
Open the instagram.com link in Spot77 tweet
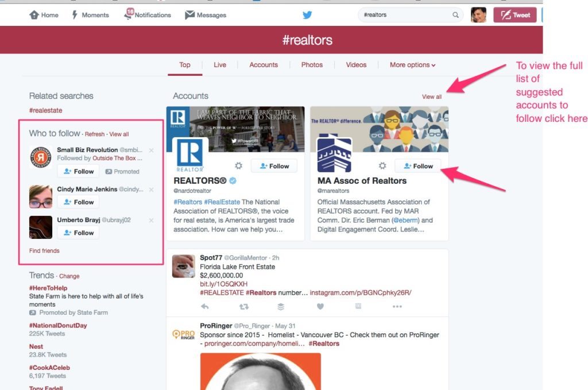point(361,292)
